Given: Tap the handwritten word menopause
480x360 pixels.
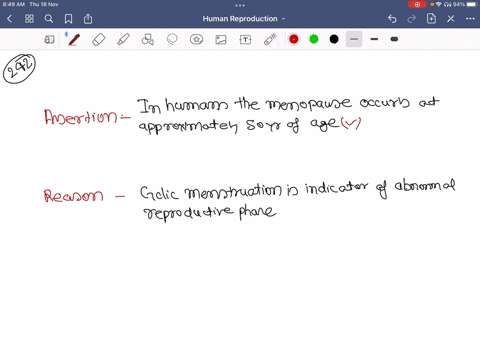Looking at the screenshot, I should click(309, 104).
